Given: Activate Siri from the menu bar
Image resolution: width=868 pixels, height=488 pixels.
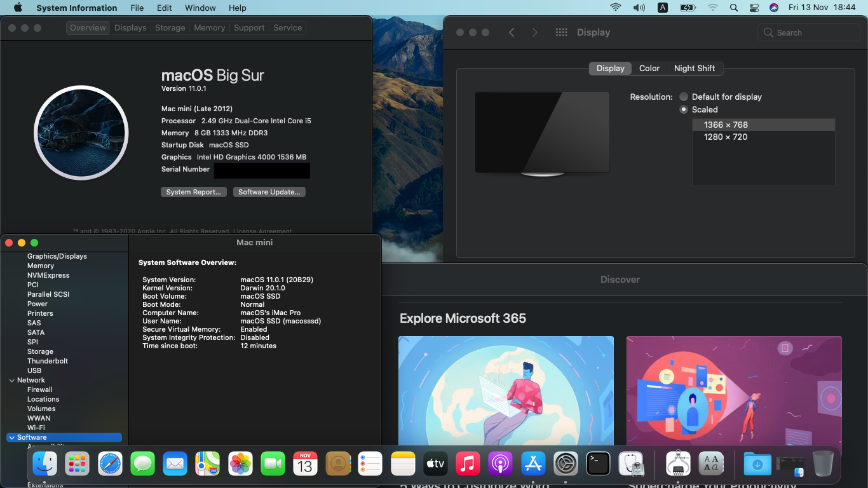Looking at the screenshot, I should 773,8.
